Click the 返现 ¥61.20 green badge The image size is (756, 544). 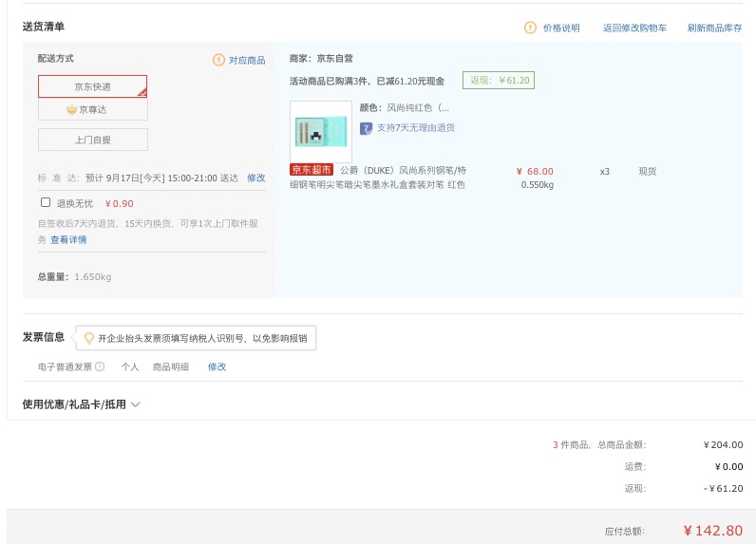click(499, 80)
